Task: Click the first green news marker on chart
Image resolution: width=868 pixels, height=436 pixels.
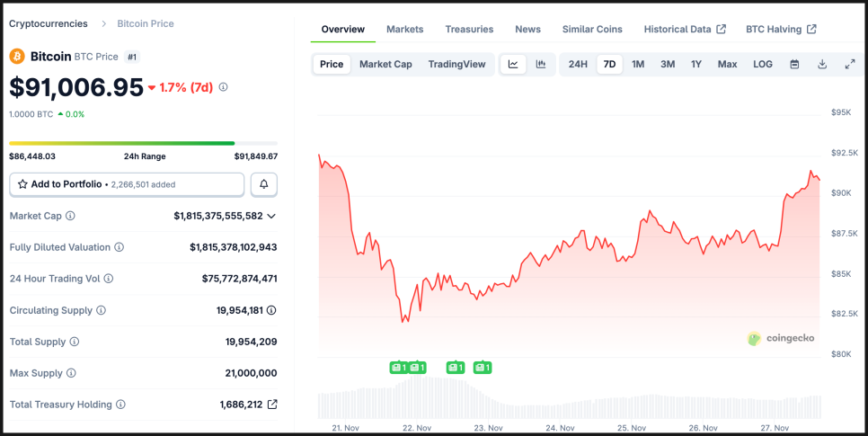Action: point(398,368)
